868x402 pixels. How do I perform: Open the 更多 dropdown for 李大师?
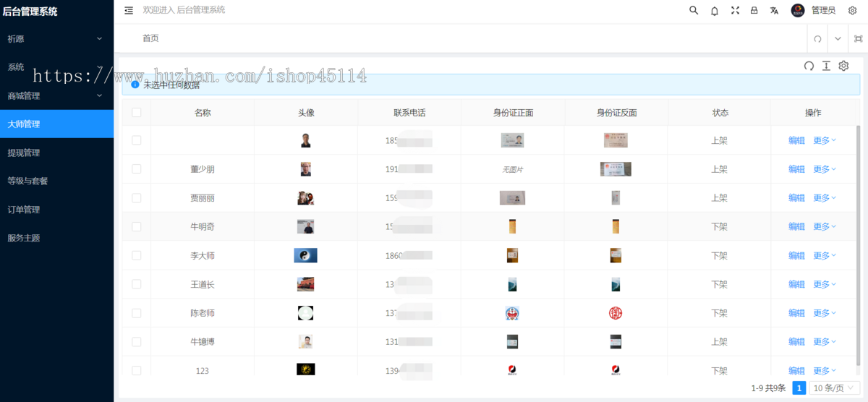click(825, 255)
